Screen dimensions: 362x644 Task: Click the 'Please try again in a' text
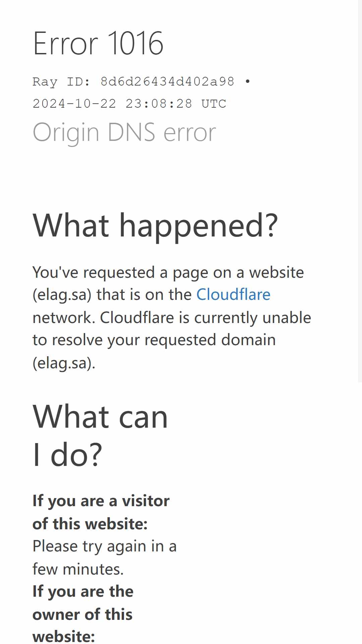(105, 547)
